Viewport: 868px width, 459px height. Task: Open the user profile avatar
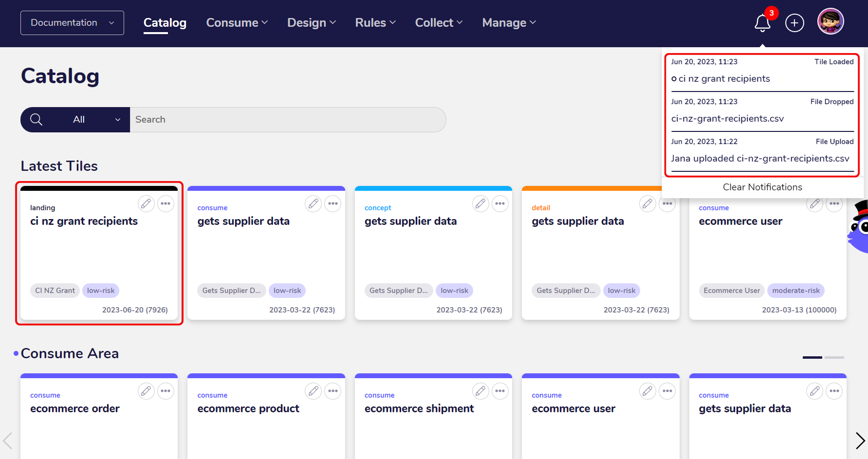[831, 21]
